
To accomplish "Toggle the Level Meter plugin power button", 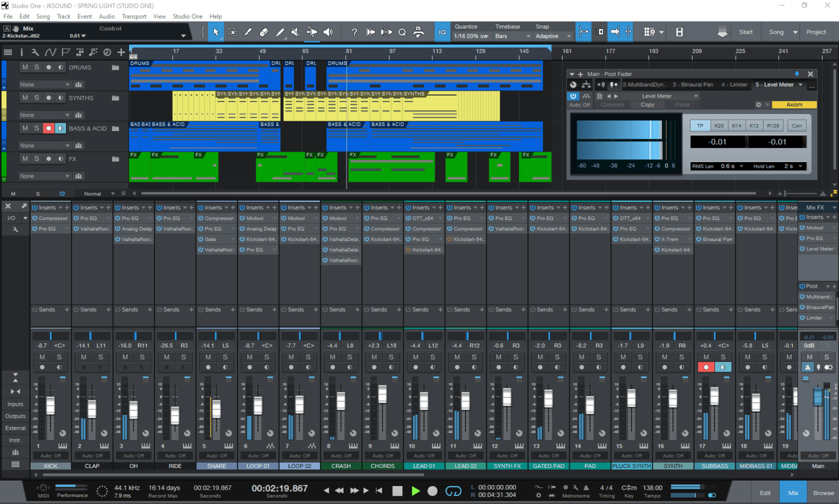I will 573,96.
